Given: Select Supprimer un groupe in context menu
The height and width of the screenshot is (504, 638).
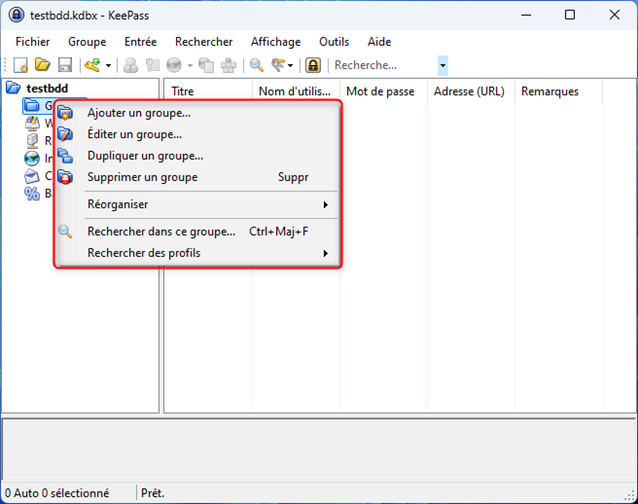Looking at the screenshot, I should 198,177.
